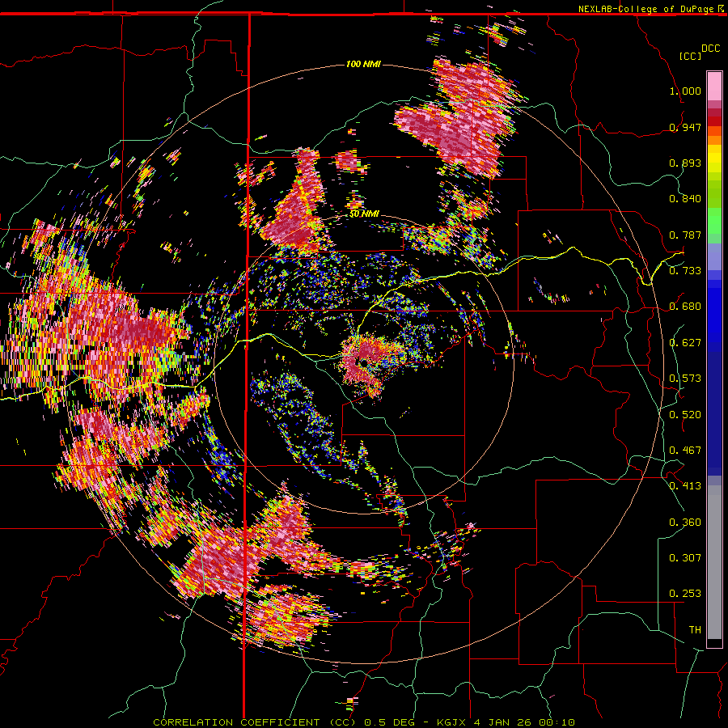Pick the pink segment at the color scale top
Screen dimensions: 728x728
click(x=714, y=86)
